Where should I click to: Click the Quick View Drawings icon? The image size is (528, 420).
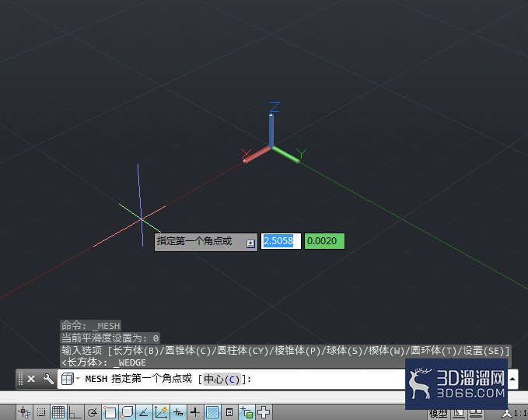tap(476, 414)
